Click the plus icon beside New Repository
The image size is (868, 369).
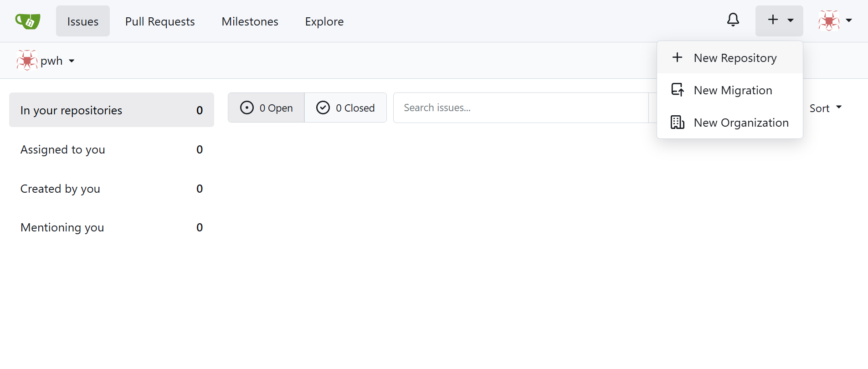coord(677,58)
